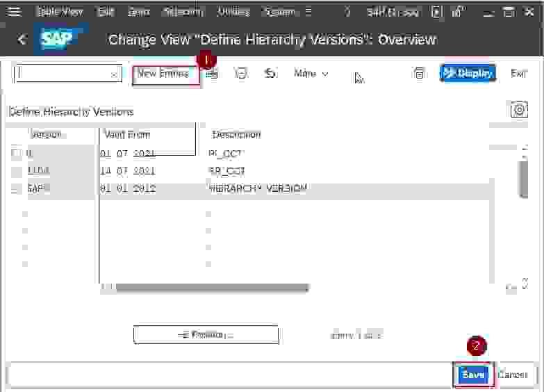Select the checkbox of the second table row
The height and width of the screenshot is (392, 544).
click(x=16, y=170)
